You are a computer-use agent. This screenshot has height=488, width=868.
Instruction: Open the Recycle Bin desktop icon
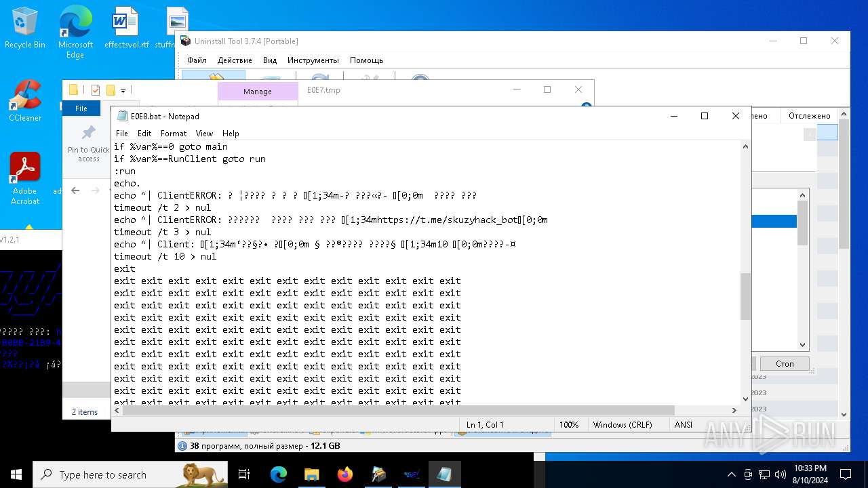[25, 27]
